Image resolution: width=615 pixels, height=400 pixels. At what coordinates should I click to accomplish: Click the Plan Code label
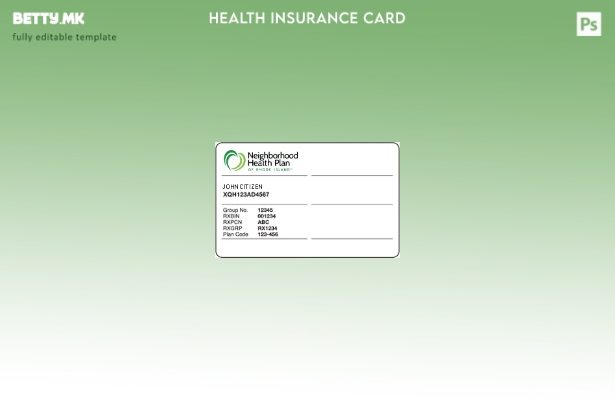(235, 234)
